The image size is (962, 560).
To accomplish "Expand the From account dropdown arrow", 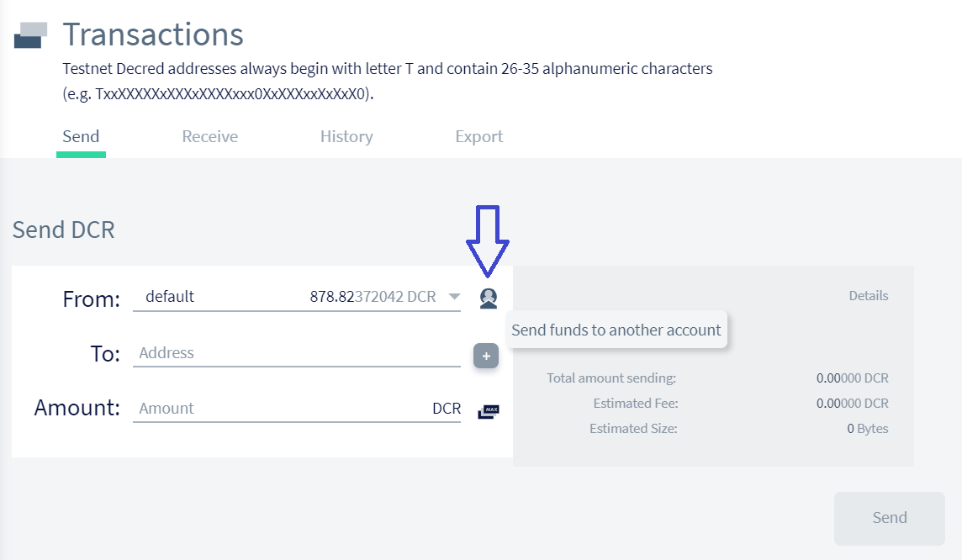I will coord(454,297).
